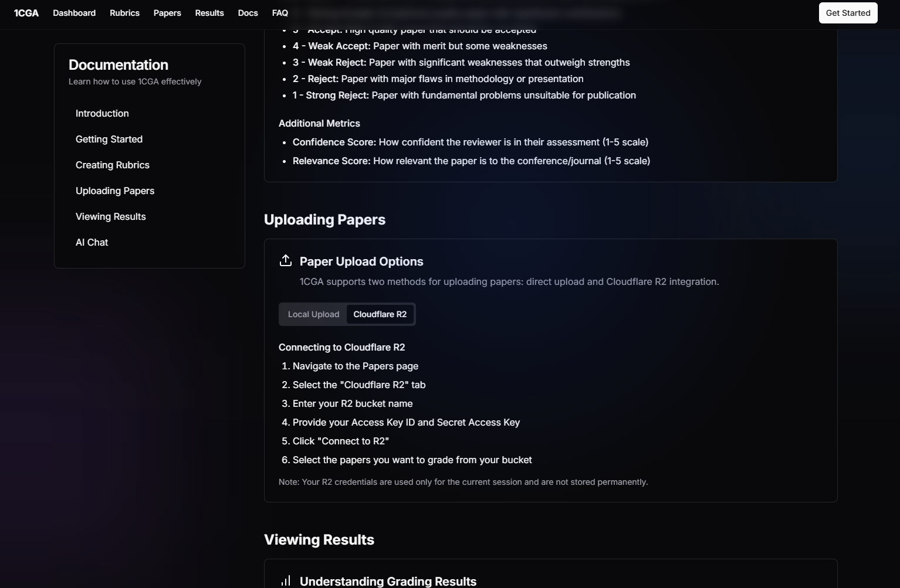Click the bar chart icon near Understanding Grading Results

[286, 581]
